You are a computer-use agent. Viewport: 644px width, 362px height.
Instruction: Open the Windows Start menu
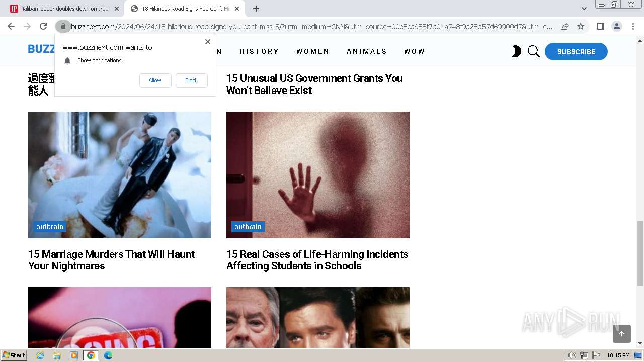14,355
